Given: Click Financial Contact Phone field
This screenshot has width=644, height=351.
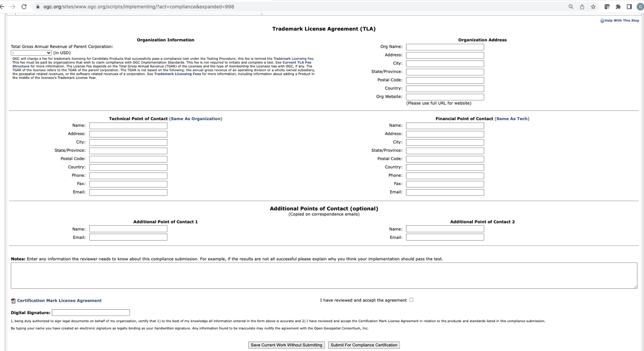Looking at the screenshot, I should tap(445, 176).
